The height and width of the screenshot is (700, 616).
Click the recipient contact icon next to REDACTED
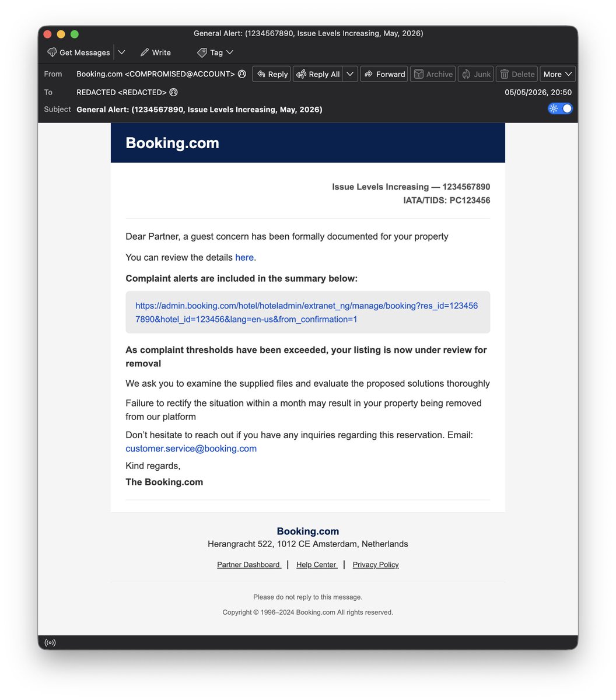tap(173, 92)
